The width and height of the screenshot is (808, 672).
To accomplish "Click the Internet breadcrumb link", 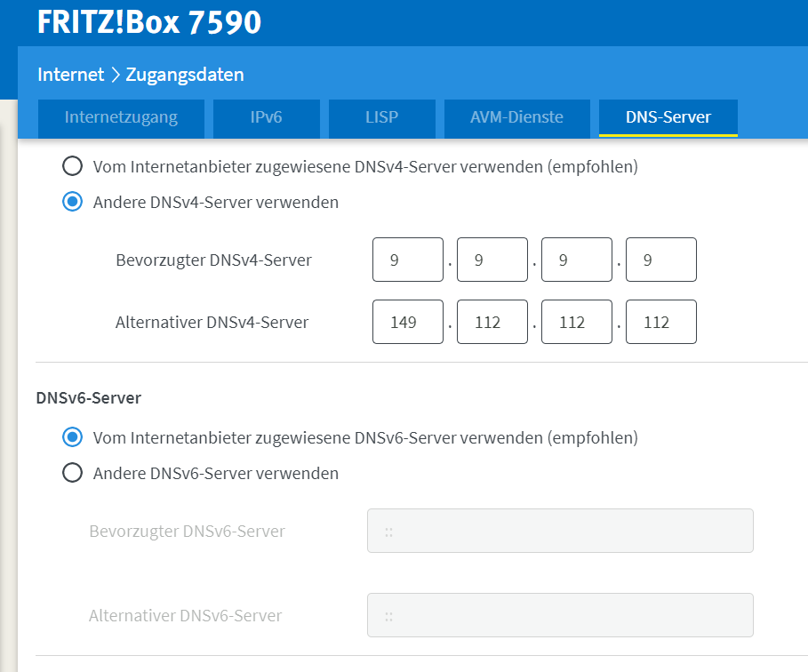I will tap(70, 75).
